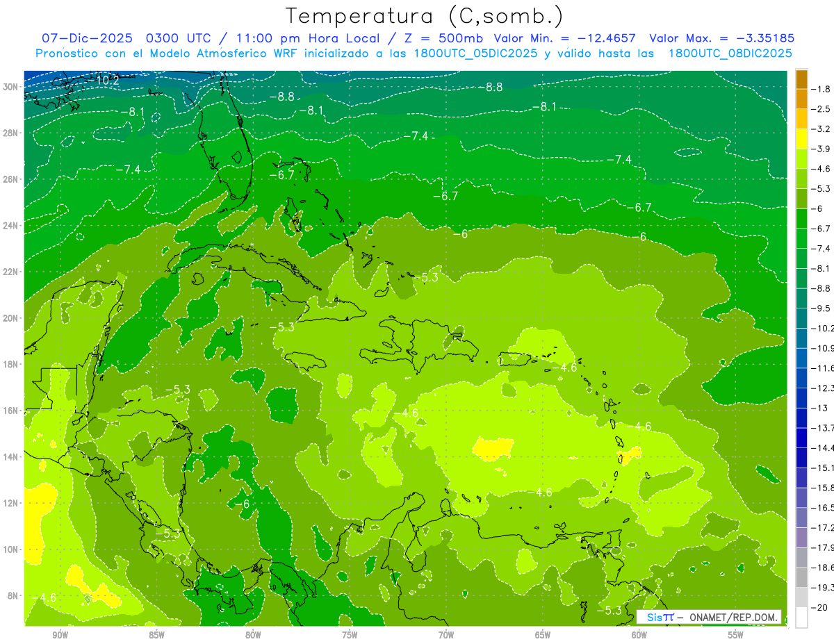The height and width of the screenshot is (644, 834).
Task: Click the '22N' latitude axis label
Action: tap(11, 272)
